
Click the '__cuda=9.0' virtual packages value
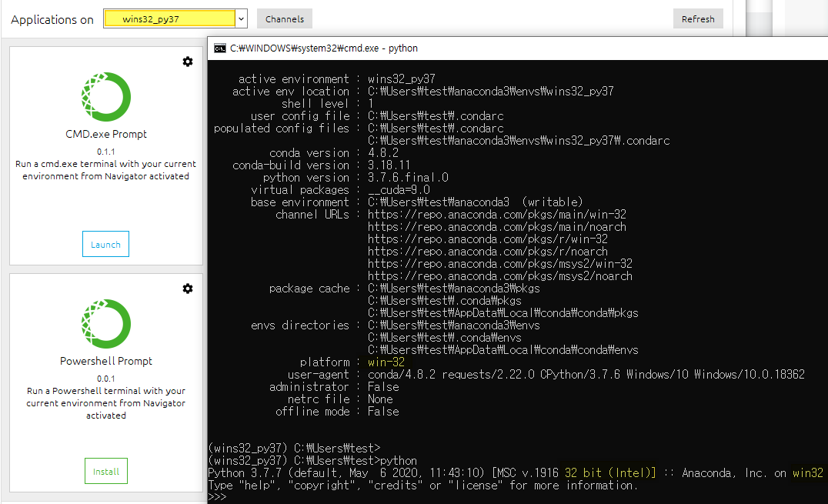[399, 189]
